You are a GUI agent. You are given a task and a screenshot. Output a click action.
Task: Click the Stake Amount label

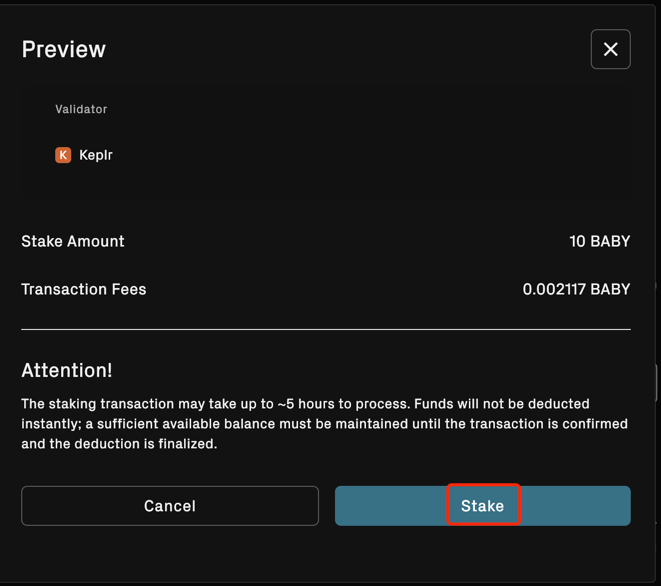pyautogui.click(x=73, y=241)
